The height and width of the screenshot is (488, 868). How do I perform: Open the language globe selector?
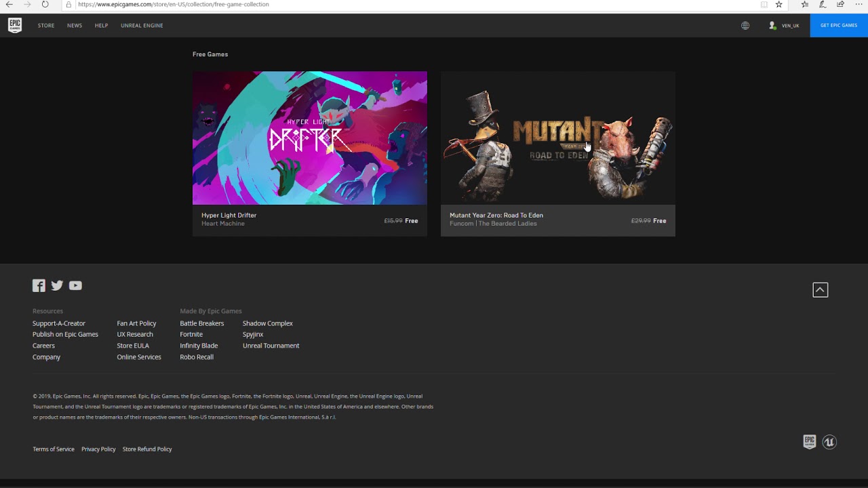click(745, 25)
